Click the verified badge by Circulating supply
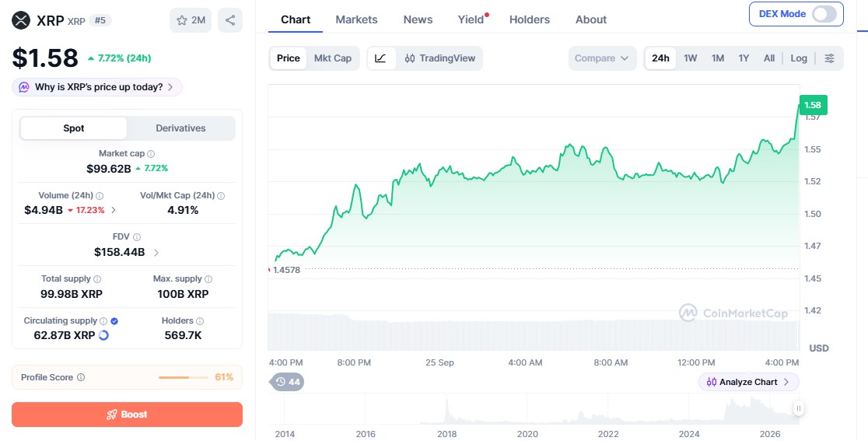The width and height of the screenshot is (868, 441). pos(114,321)
